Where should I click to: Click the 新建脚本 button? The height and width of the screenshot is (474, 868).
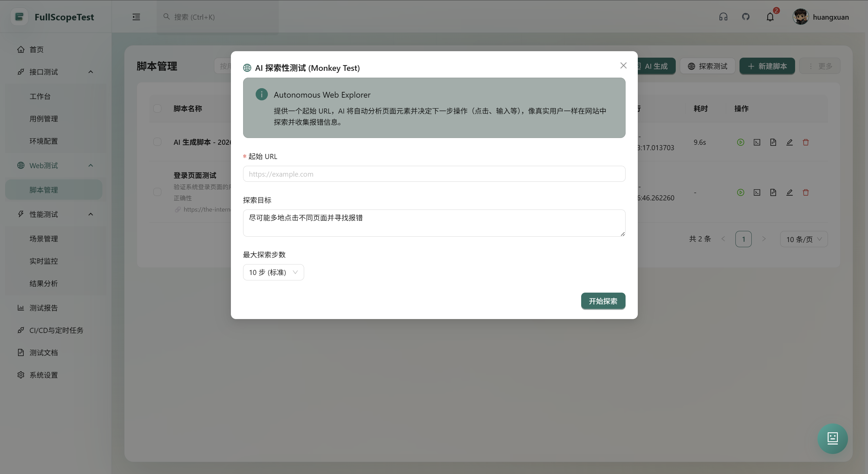click(x=767, y=66)
